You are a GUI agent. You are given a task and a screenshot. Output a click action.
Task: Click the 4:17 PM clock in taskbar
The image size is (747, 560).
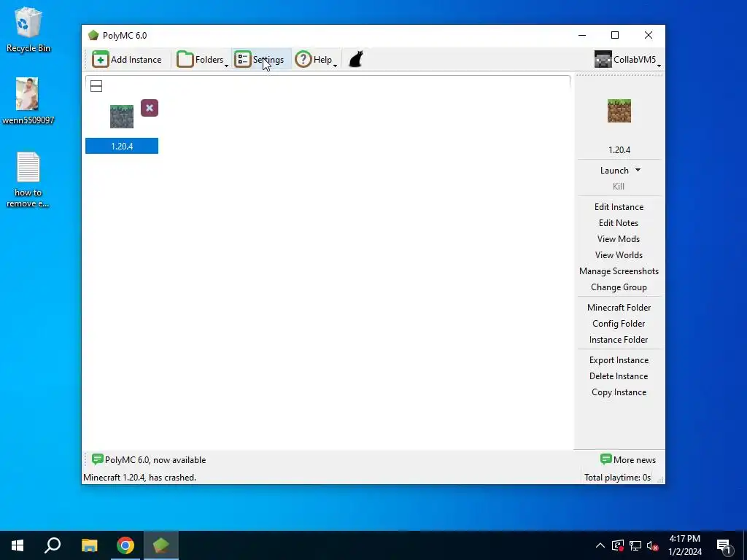(684, 539)
